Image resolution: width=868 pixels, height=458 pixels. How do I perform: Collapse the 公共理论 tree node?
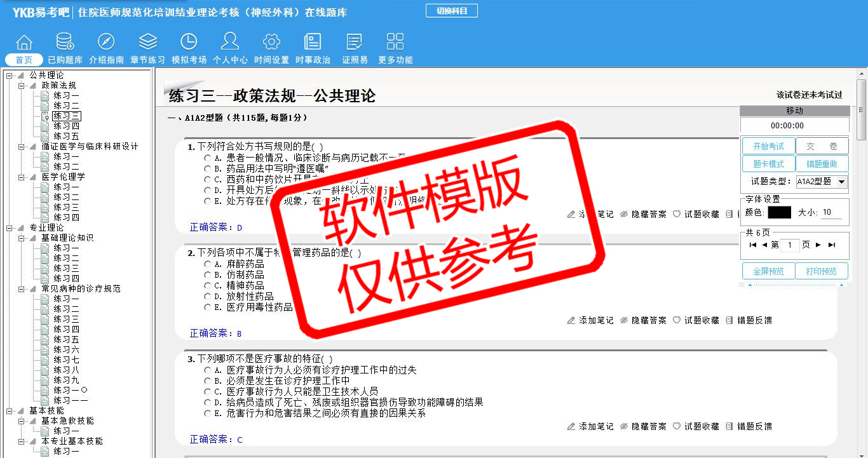point(10,76)
